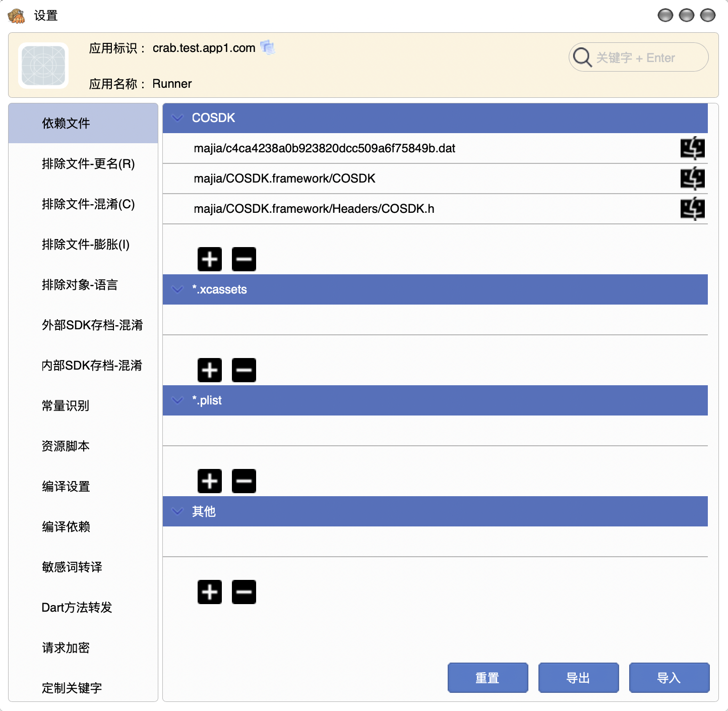Viewport: 728px width, 711px height.
Task: Open 排除文件-混淆(C) settings
Action: pyautogui.click(x=83, y=204)
